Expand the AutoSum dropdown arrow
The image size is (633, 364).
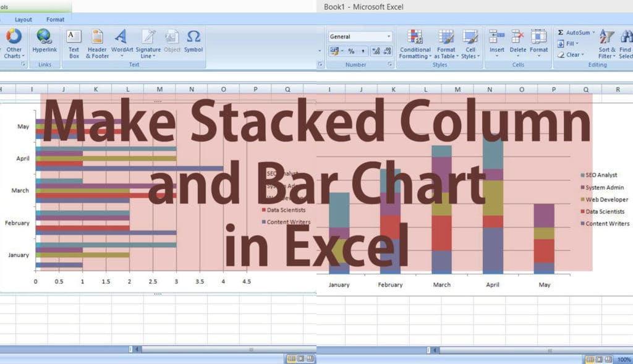[593, 33]
